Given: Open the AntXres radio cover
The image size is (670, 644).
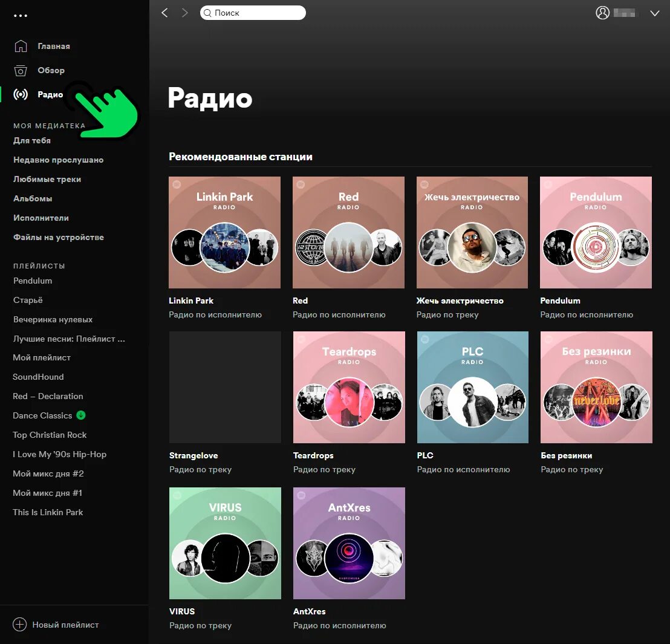Looking at the screenshot, I should click(349, 543).
